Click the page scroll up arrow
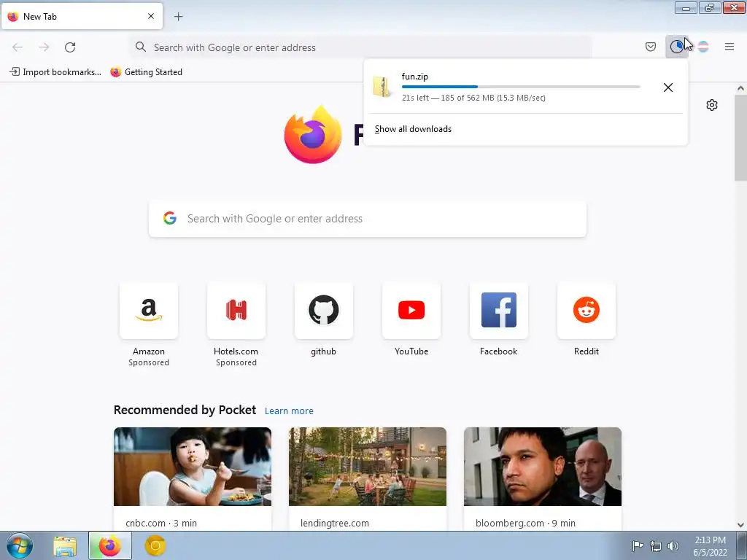747x560 pixels. click(x=740, y=88)
